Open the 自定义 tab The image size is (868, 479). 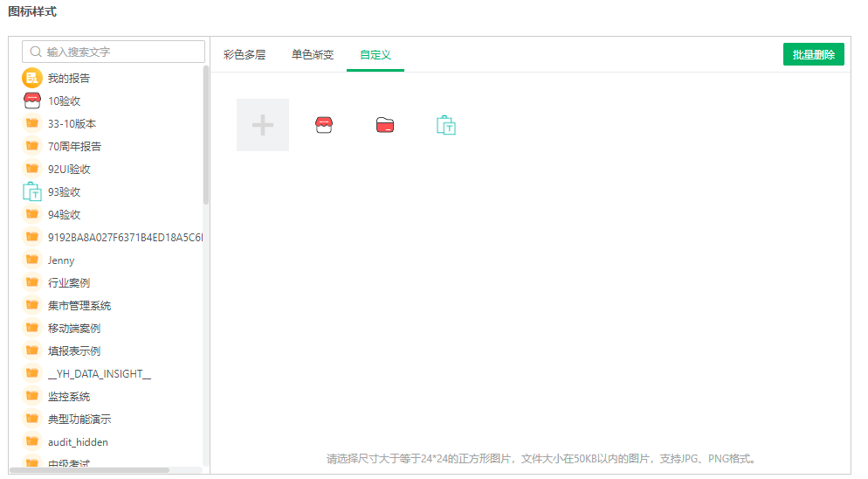(375, 54)
